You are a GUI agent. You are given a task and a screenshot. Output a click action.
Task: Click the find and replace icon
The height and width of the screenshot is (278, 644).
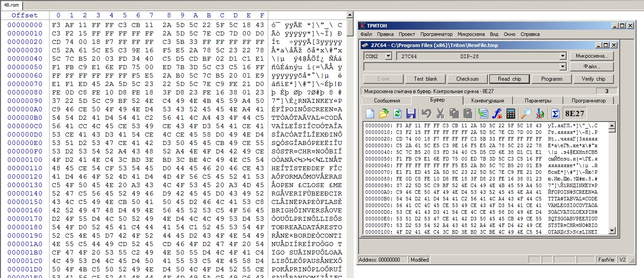point(540,114)
